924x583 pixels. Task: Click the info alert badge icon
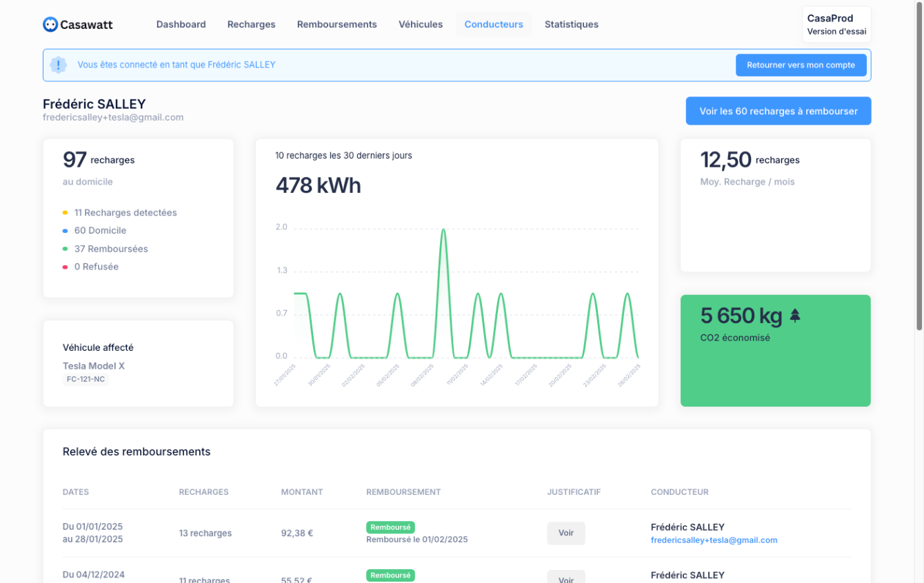[59, 65]
